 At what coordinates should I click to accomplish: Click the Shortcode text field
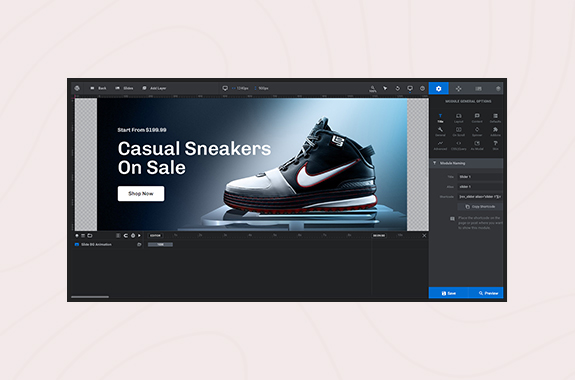(480, 197)
